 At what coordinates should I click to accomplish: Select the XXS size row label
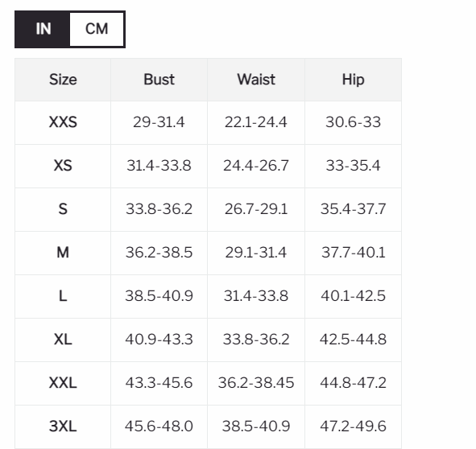tap(63, 122)
